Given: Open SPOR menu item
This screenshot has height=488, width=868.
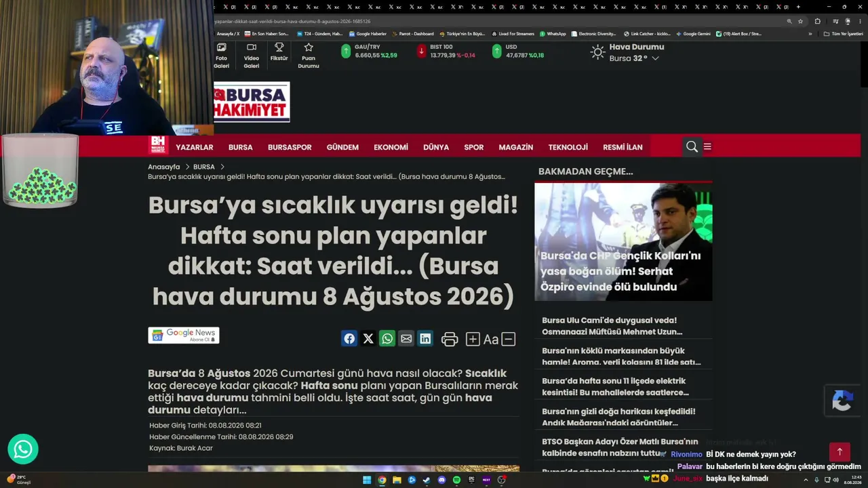Looking at the screenshot, I should (x=474, y=147).
